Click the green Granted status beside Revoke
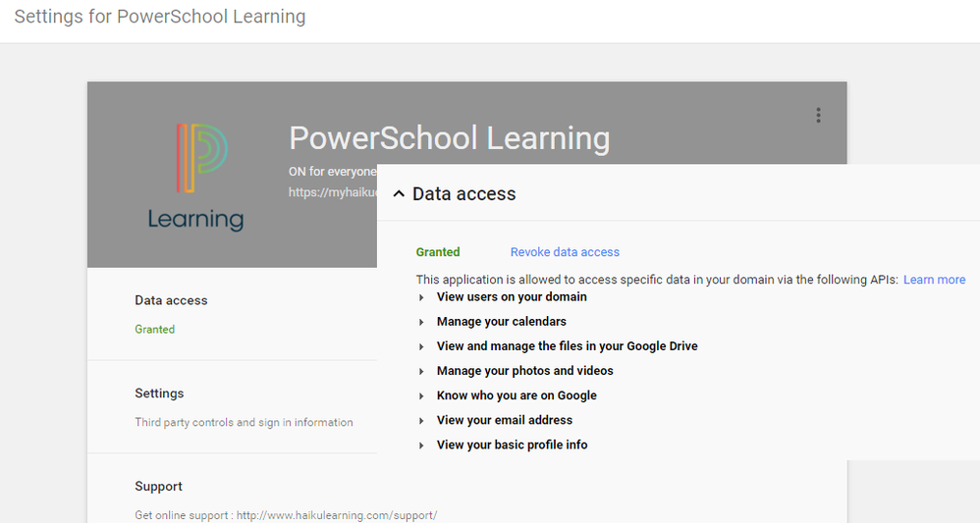This screenshot has width=980, height=523. pyautogui.click(x=438, y=252)
